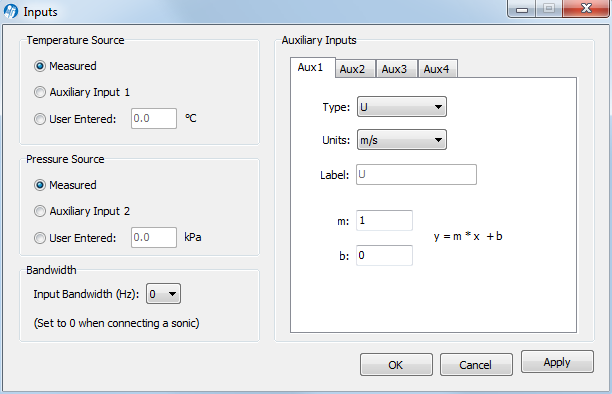Select the Aux1 tab

click(311, 67)
